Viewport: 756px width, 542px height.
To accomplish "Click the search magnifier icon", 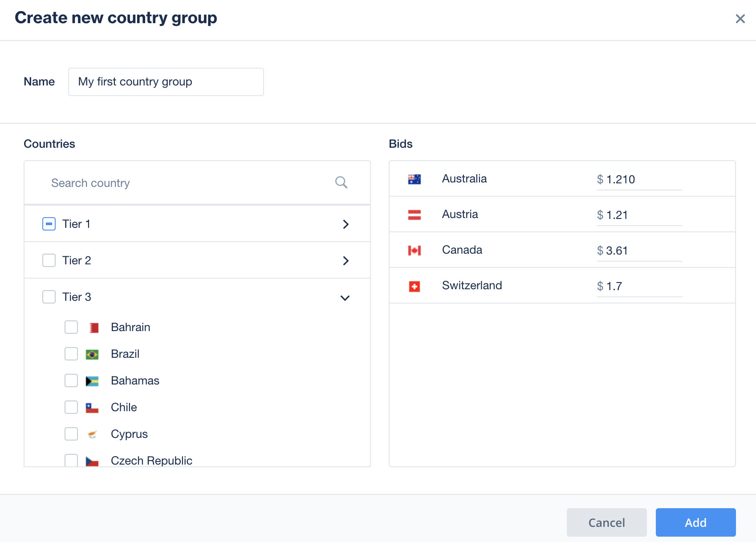I will point(341,182).
